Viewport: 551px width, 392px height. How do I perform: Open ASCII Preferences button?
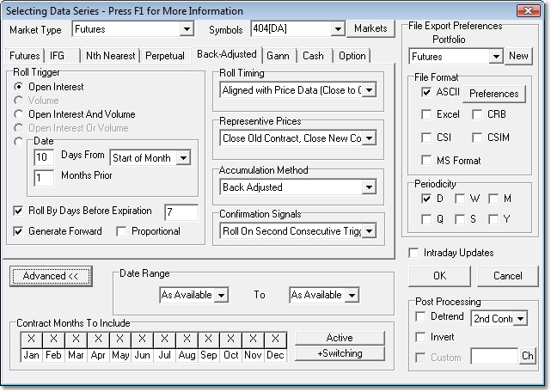(x=493, y=94)
